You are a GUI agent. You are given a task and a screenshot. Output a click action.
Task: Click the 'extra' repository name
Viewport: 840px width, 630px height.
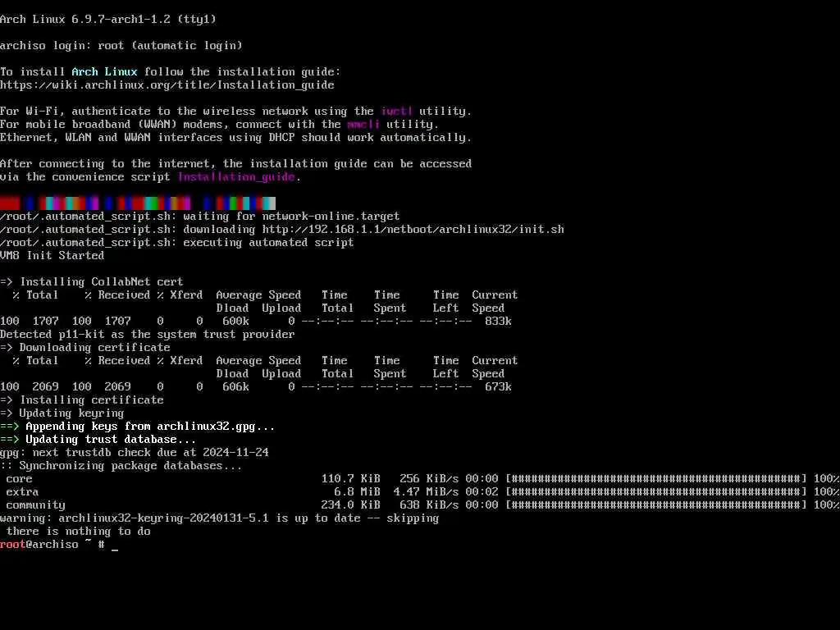pyautogui.click(x=22, y=492)
